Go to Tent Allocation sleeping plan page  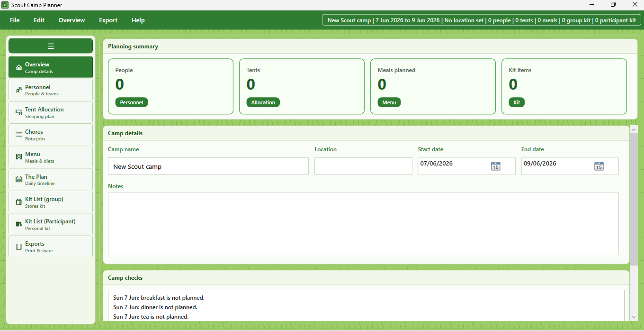pyautogui.click(x=51, y=112)
